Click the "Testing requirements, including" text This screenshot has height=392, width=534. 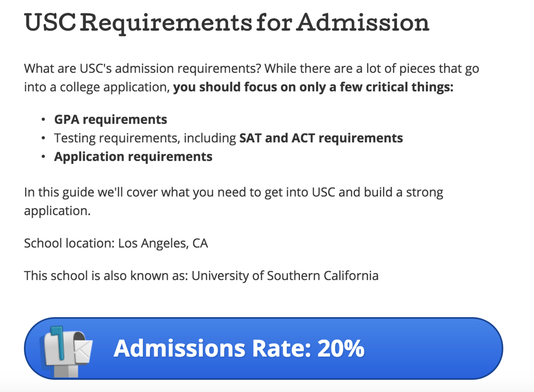point(145,138)
